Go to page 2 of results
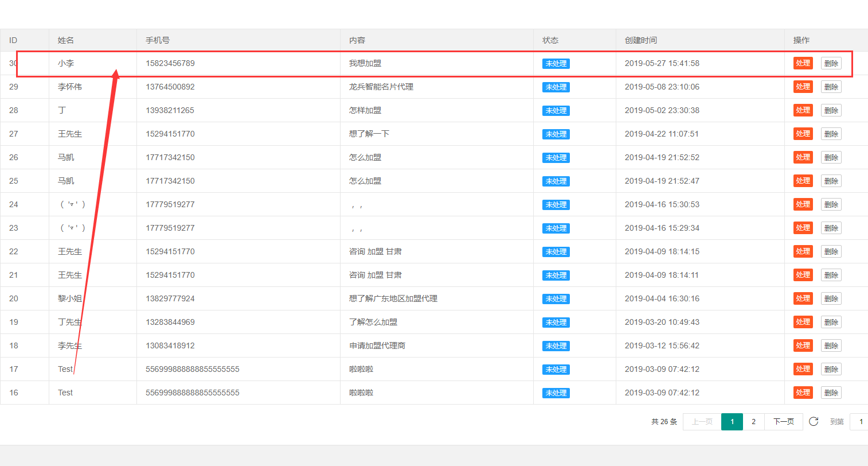 coord(753,422)
